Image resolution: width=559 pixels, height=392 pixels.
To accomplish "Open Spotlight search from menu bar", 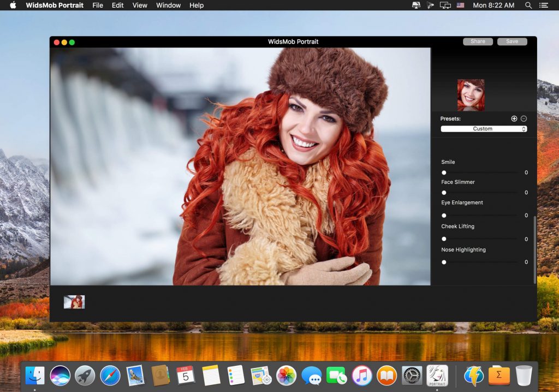I will pos(527,5).
